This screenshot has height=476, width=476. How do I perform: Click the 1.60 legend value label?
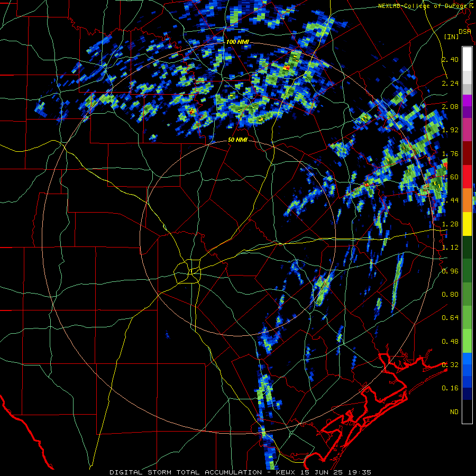click(x=450, y=177)
